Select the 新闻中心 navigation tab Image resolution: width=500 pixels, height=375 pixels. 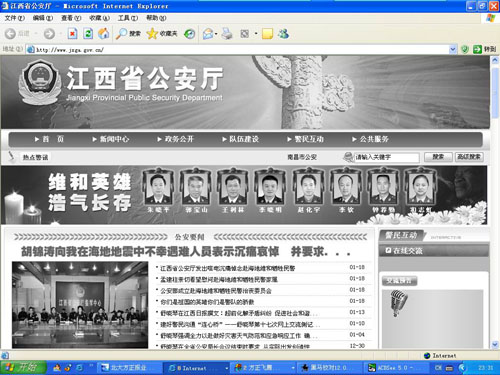coord(111,139)
